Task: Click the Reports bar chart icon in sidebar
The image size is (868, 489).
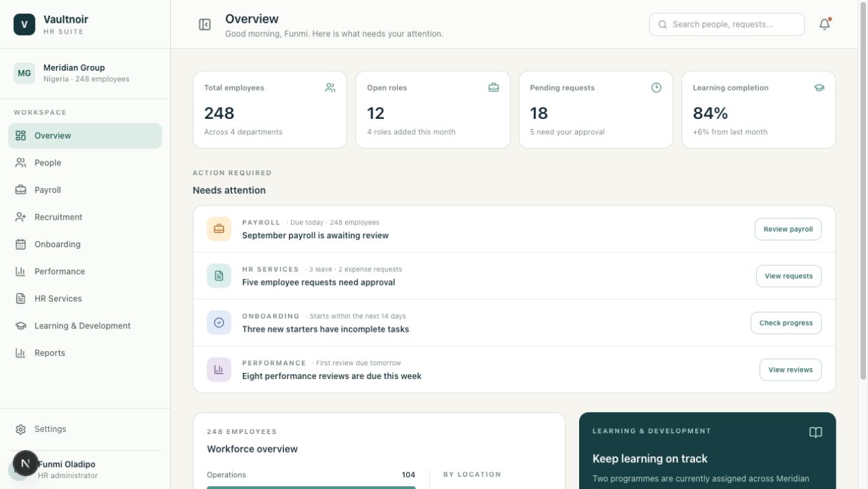Action: coord(21,353)
